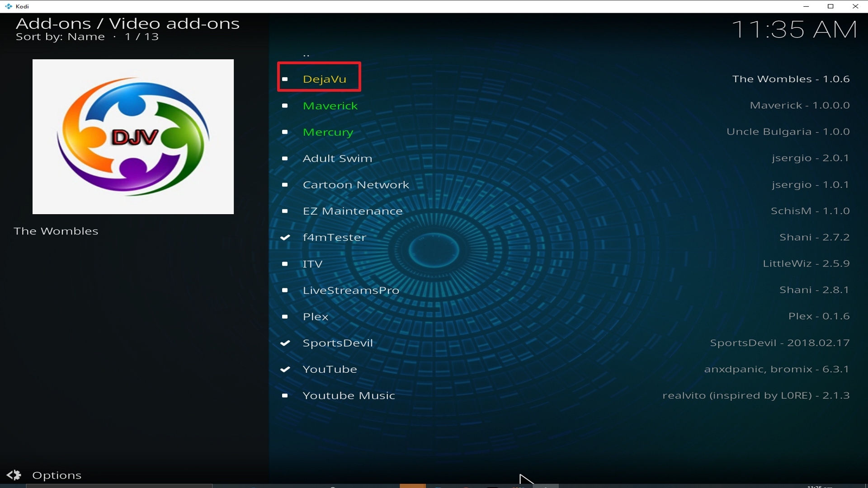Click 'anxdpanic, bromix - 6.3.1' text
This screenshot has height=488, width=868.
click(777, 369)
